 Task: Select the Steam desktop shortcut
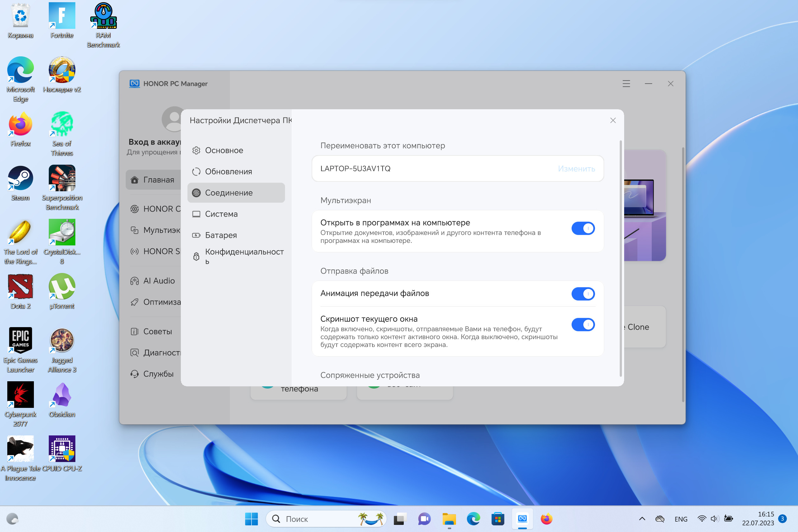point(20,184)
